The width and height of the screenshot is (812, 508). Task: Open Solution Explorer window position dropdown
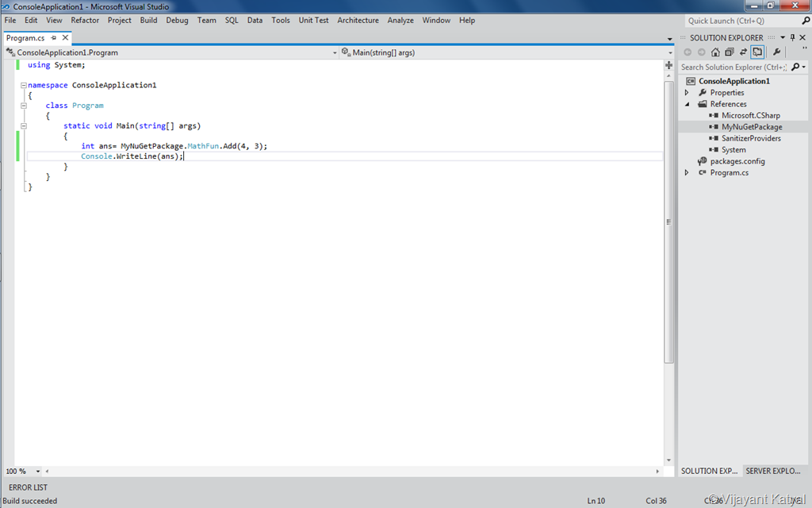point(783,37)
